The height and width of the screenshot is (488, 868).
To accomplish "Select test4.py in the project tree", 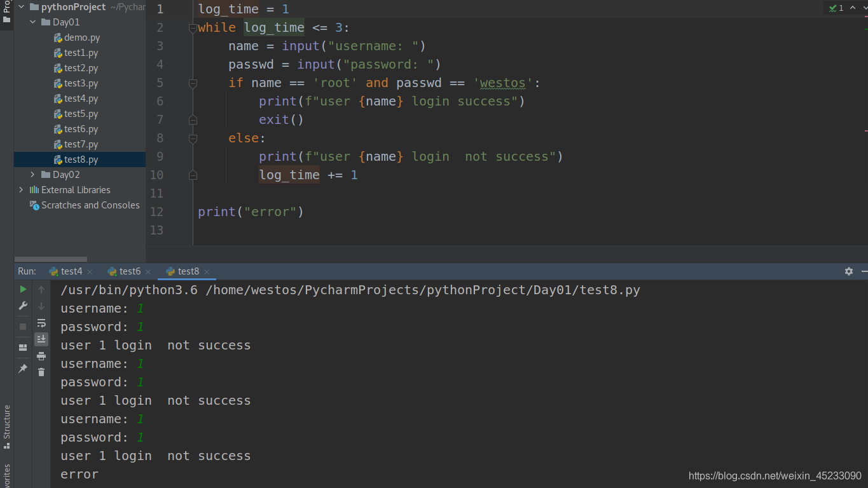I will point(81,98).
